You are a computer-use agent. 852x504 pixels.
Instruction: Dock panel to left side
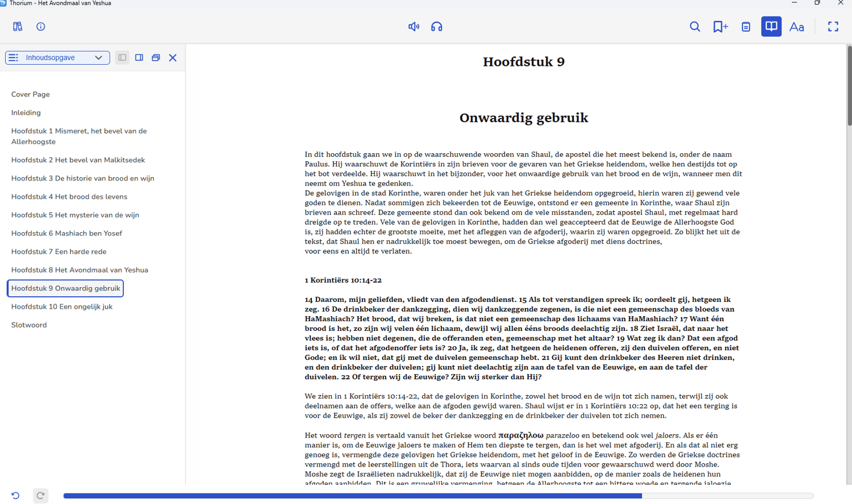pos(122,57)
